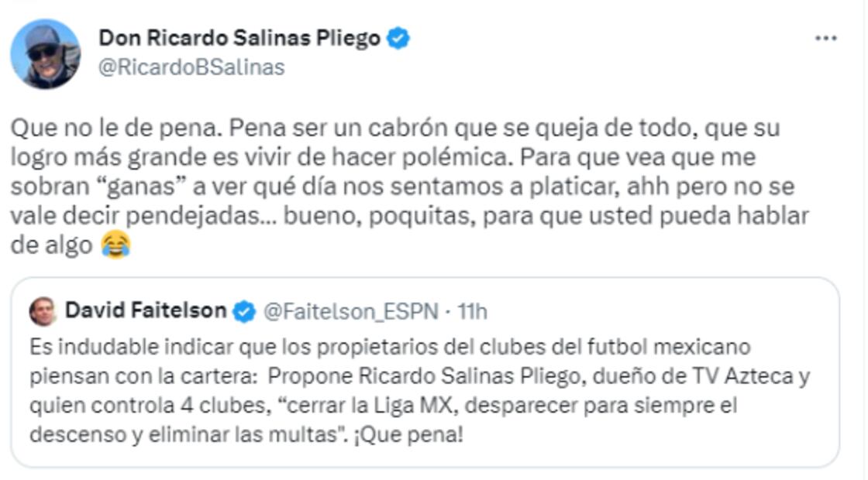Click verified badge next to David Faitelson
Screen dimensions: 868x480
[x=245, y=312]
